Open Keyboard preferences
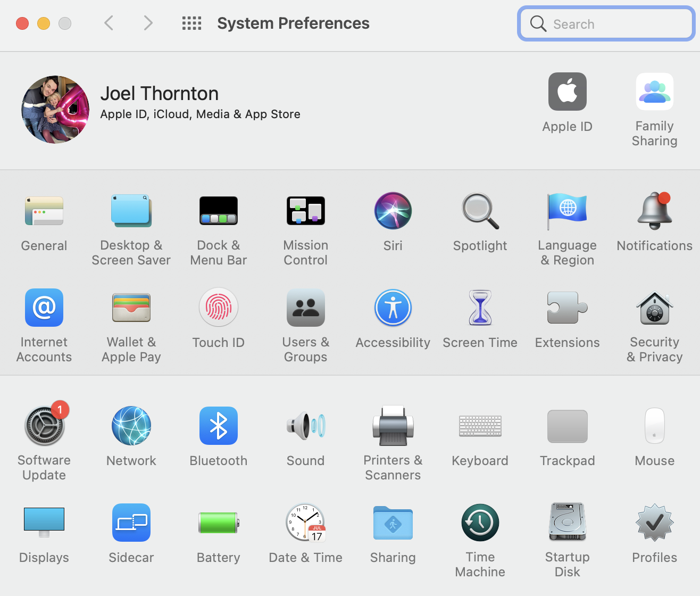Image resolution: width=700 pixels, height=596 pixels. click(x=480, y=426)
